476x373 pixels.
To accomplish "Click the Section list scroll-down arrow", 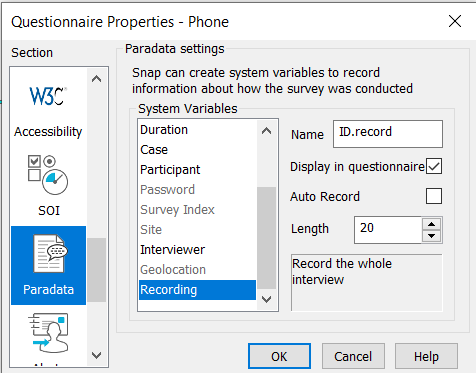I will pyautogui.click(x=97, y=355).
